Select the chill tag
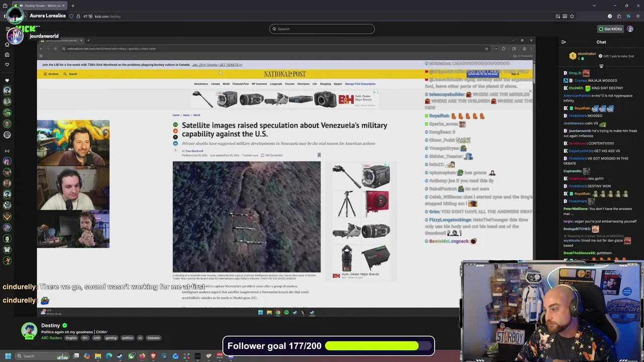 click(97, 338)
